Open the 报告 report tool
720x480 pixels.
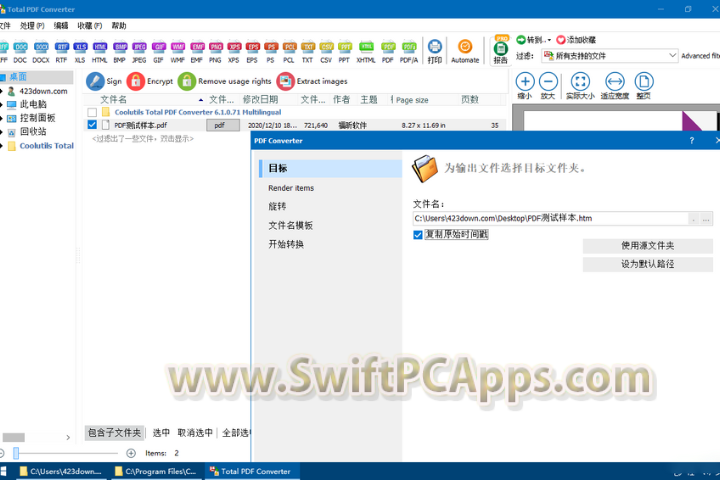(501, 51)
